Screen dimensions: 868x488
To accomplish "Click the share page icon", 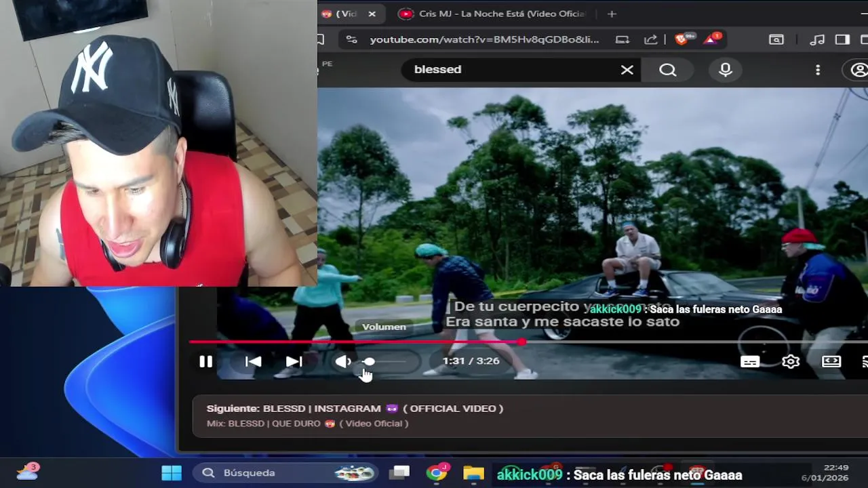I will (x=650, y=39).
